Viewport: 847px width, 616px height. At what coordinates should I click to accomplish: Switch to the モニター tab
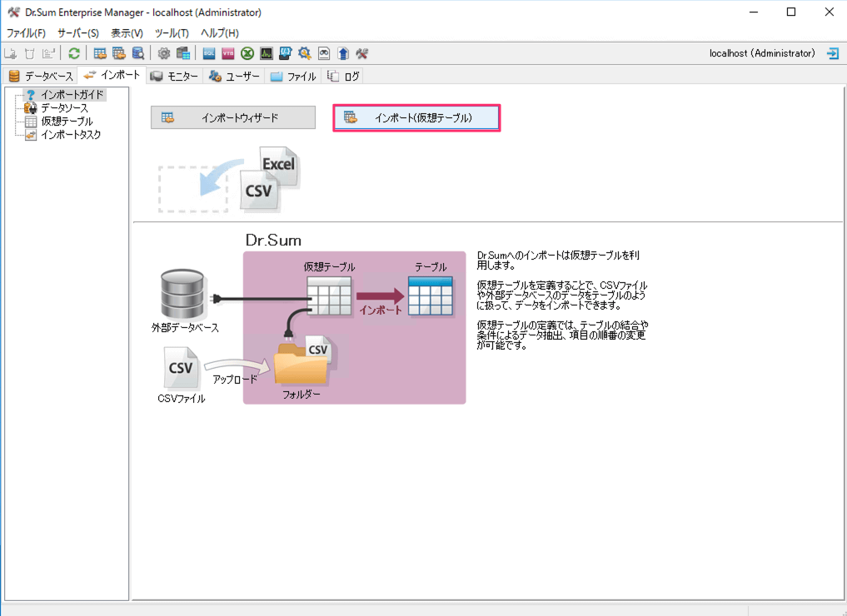click(174, 76)
